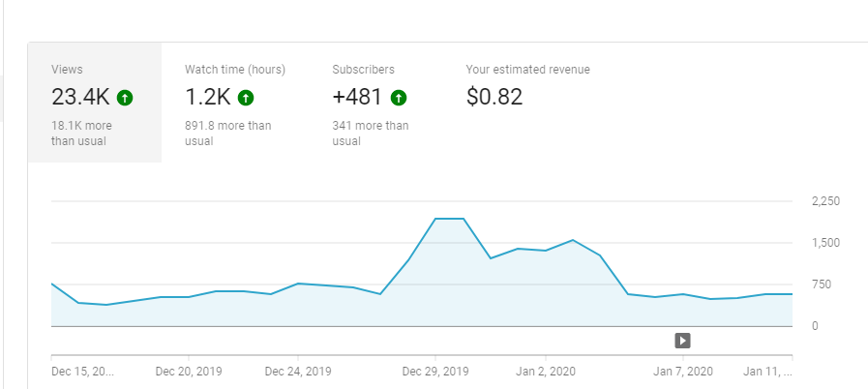868x389 pixels.
Task: Select the Views metric tab
Action: 95,103
